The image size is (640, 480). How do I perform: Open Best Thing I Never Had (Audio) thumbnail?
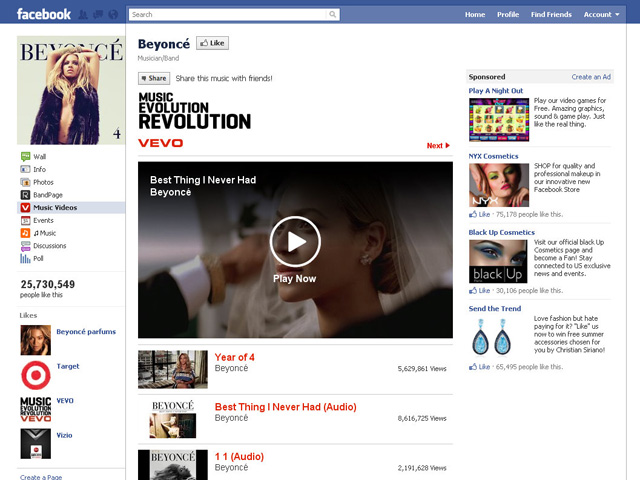(x=173, y=419)
